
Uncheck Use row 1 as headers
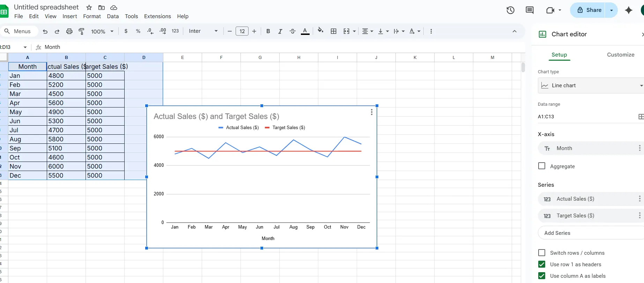tap(542, 264)
